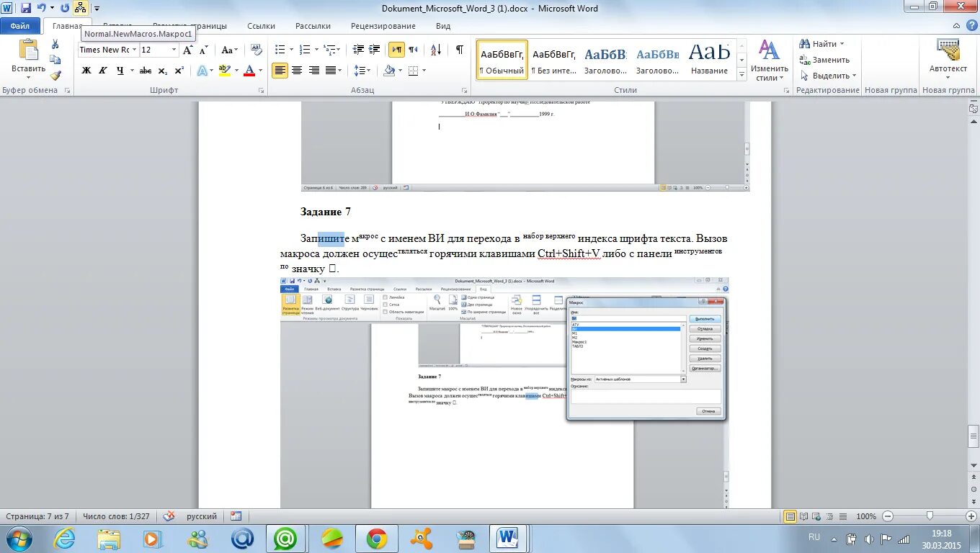The image size is (980, 553).
Task: Zoom out with the minus icon
Action: point(886,516)
